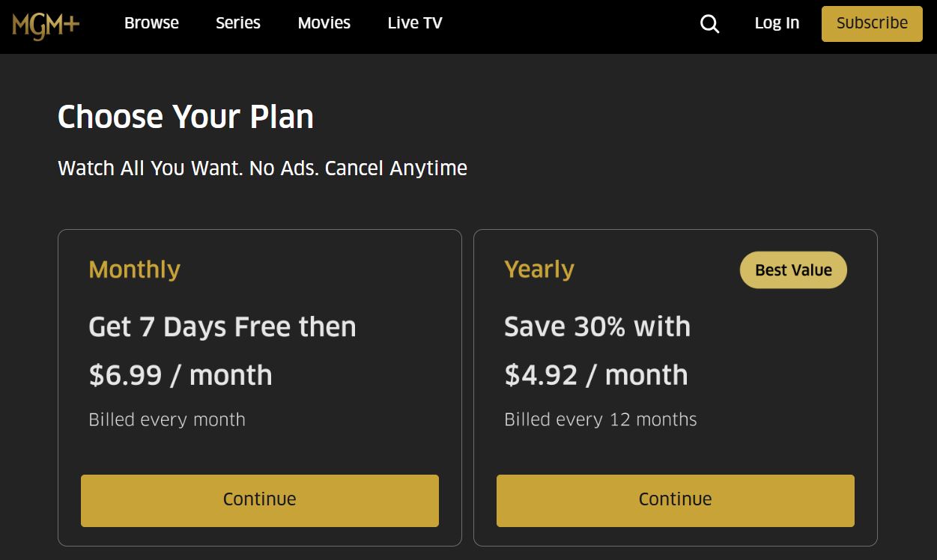937x560 pixels.
Task: Switch to Live TV
Action: pyautogui.click(x=414, y=23)
